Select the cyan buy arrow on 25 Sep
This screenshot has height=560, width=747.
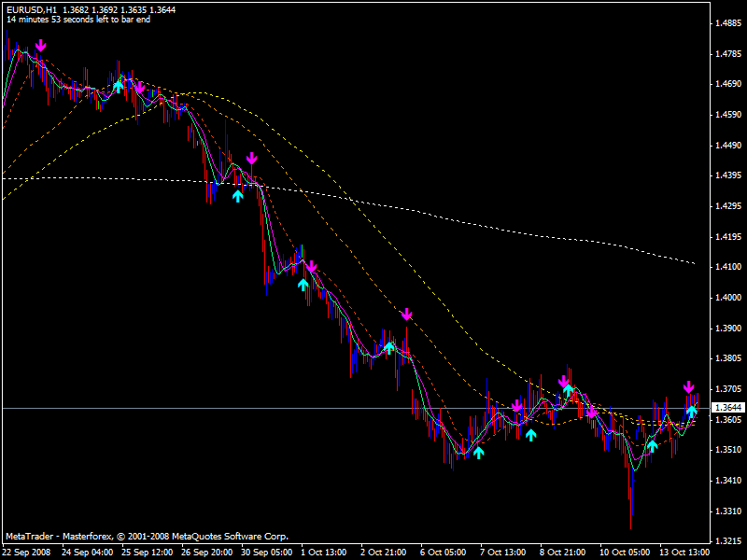click(119, 86)
